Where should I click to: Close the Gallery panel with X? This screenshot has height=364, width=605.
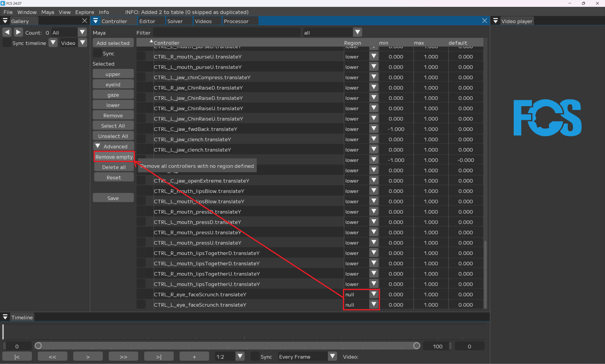pos(84,21)
